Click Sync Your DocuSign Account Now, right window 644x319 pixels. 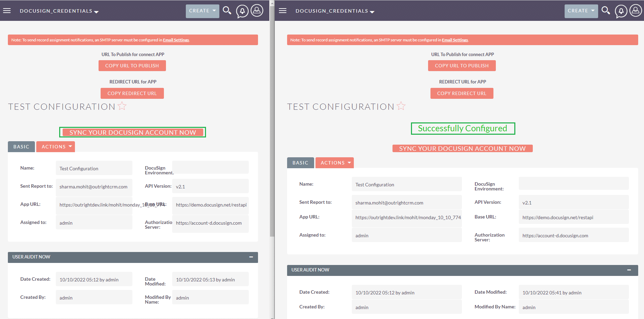pos(462,148)
